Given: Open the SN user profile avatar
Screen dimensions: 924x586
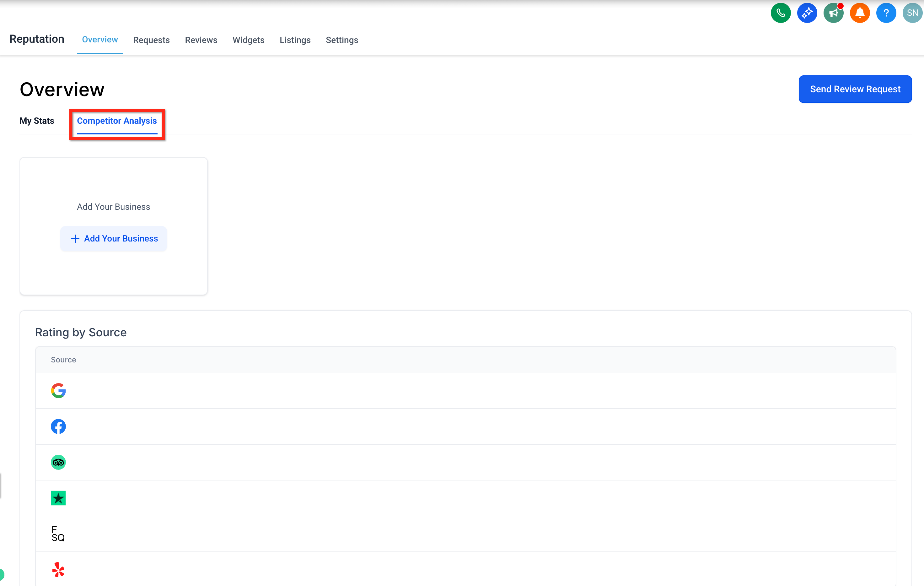Looking at the screenshot, I should (912, 13).
